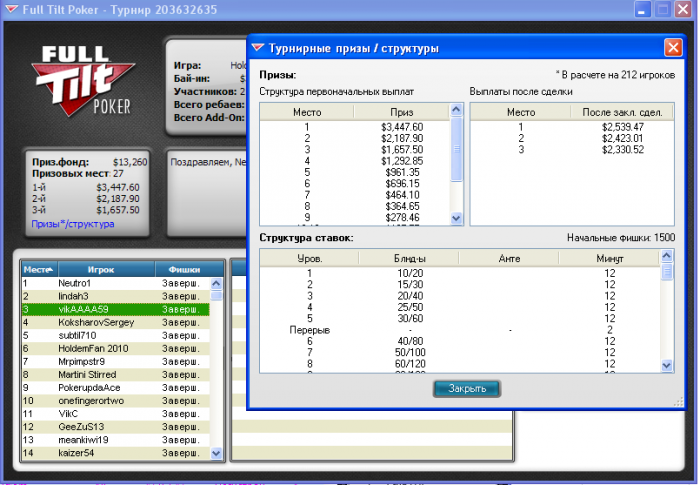Click the Перерыв break row
Image resolution: width=700 pixels, height=485 pixels.
[460, 330]
